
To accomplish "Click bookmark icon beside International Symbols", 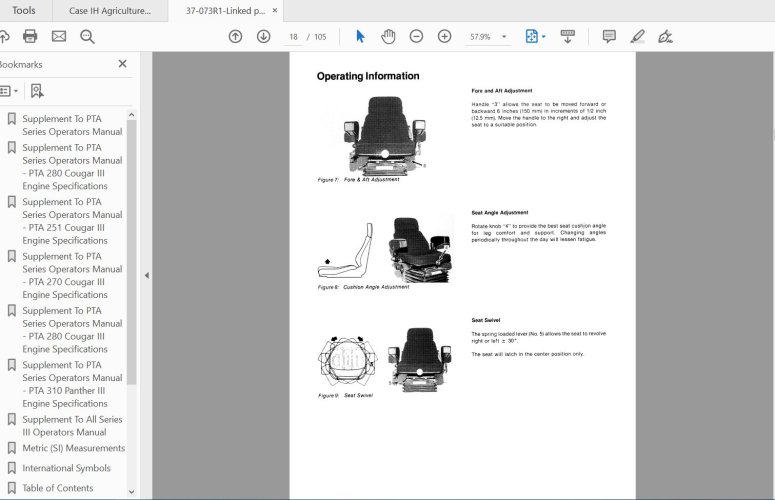I will [12, 468].
